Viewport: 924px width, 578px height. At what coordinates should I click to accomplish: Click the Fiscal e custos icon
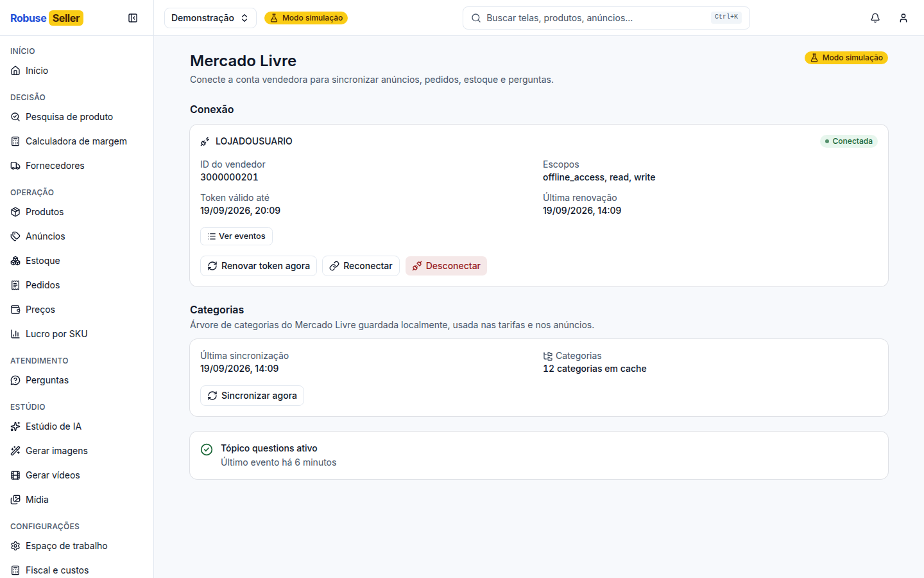click(x=15, y=570)
